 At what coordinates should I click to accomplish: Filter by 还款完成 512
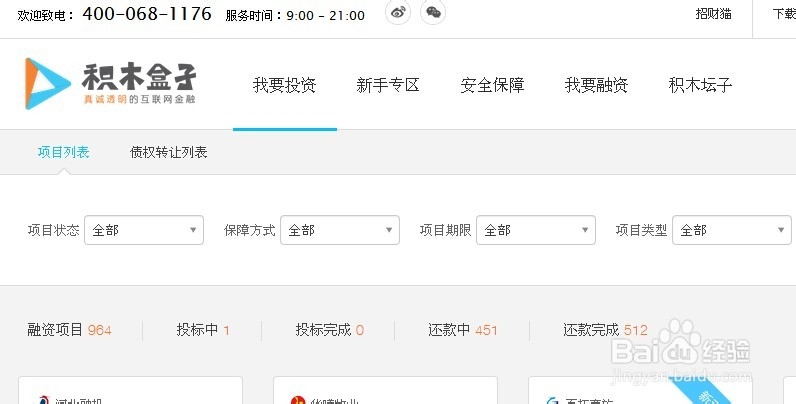[x=606, y=330]
